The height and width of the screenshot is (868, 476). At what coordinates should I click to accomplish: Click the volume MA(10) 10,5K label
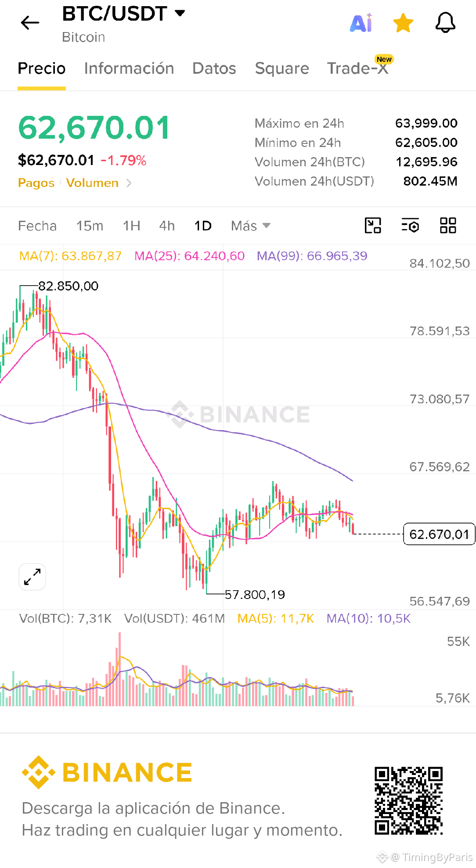tap(368, 619)
